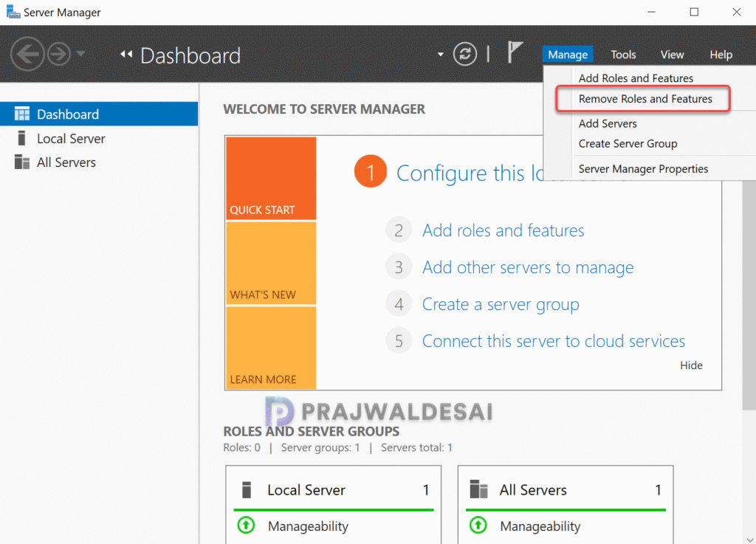Minimize the Server Manager window
Viewport: 756px width, 544px height.
(651, 12)
